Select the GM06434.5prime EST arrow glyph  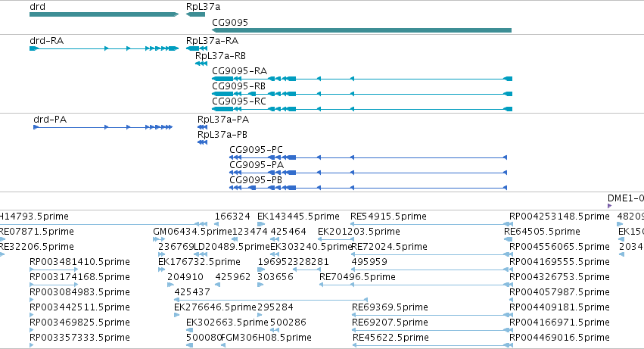(x=159, y=239)
